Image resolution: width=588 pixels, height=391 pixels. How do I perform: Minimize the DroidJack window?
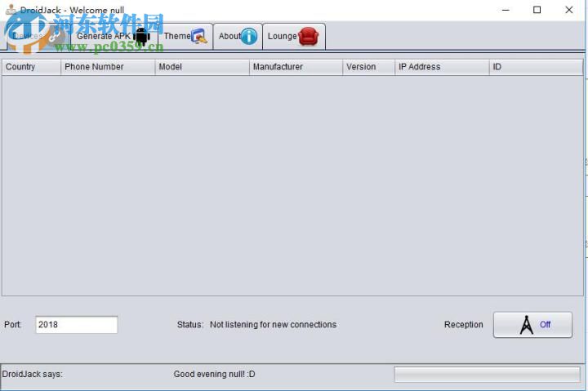pyautogui.click(x=506, y=10)
